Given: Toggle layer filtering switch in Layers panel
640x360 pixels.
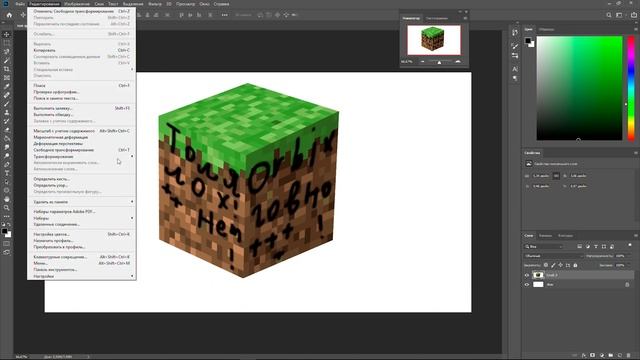Looking at the screenshot, I should click(x=630, y=245).
